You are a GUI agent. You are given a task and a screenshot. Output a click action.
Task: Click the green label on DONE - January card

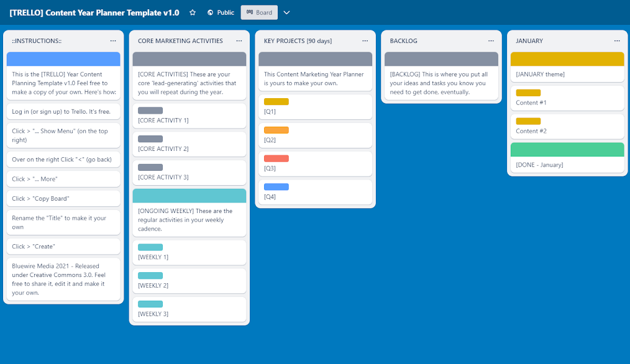(567, 149)
